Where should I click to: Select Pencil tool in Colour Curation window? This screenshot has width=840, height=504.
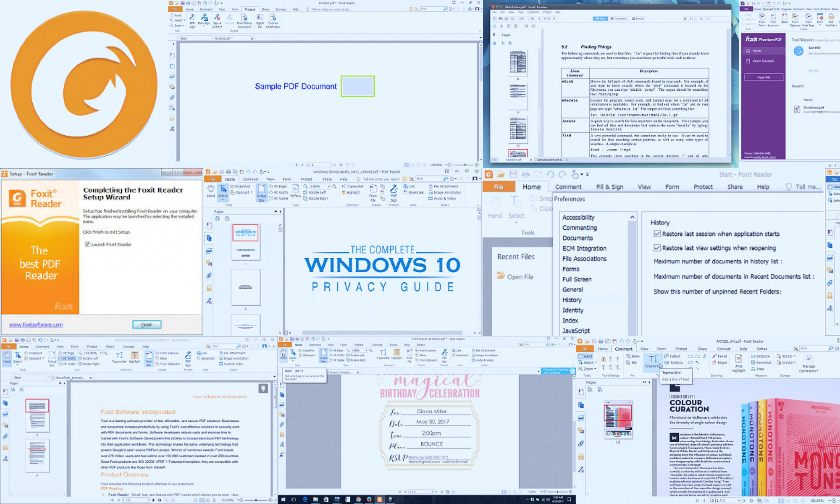719,356
